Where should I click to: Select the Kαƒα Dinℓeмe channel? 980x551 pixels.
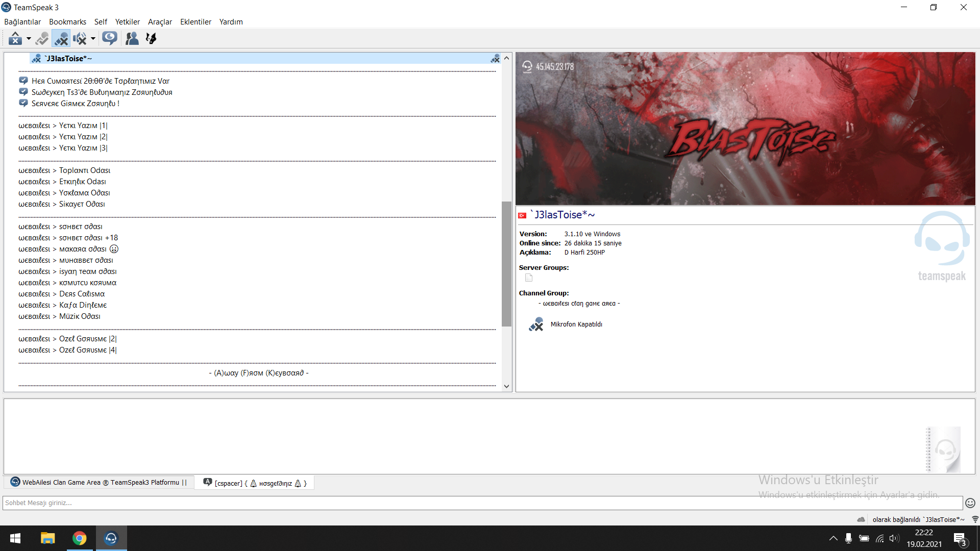click(63, 305)
